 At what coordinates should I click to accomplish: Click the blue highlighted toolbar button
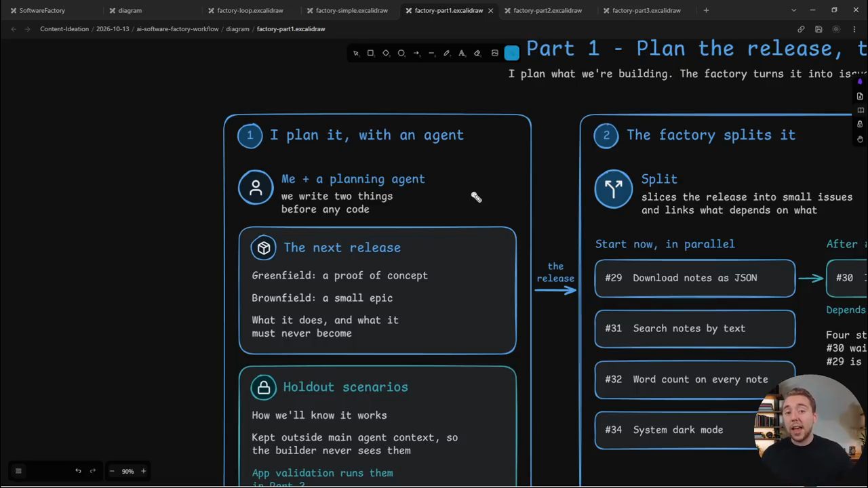pos(512,53)
